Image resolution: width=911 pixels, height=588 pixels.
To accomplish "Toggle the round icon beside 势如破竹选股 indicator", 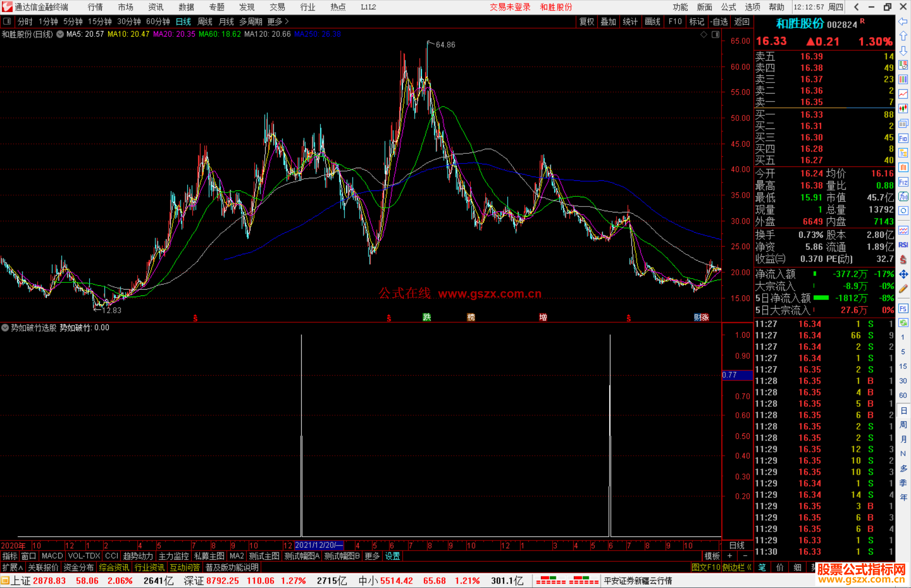I will click(x=5, y=328).
